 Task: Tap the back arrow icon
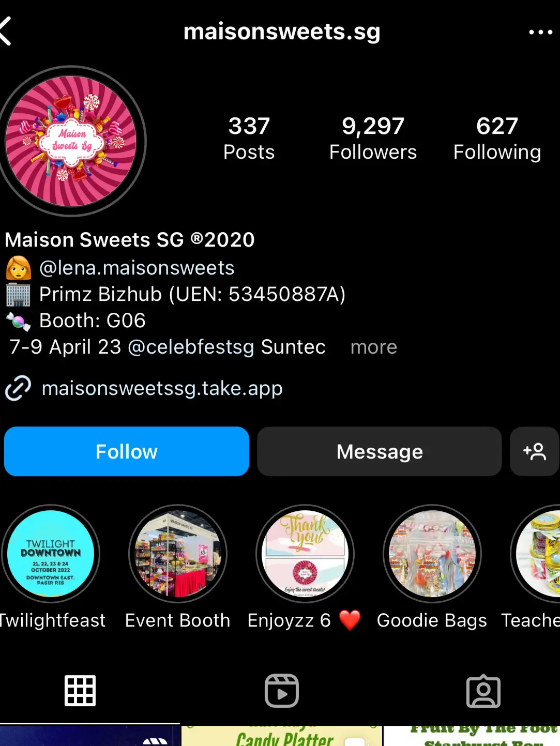(5, 32)
